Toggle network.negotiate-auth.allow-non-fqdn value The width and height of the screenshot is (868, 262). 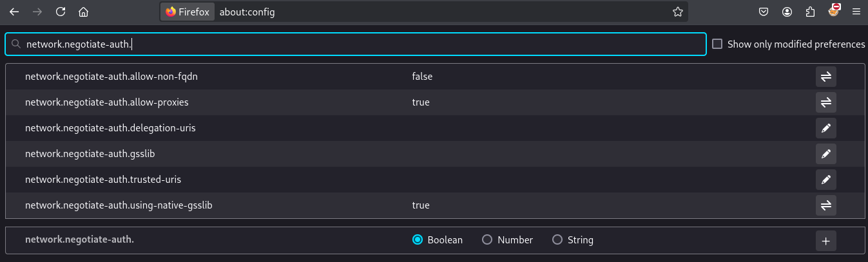pos(825,77)
